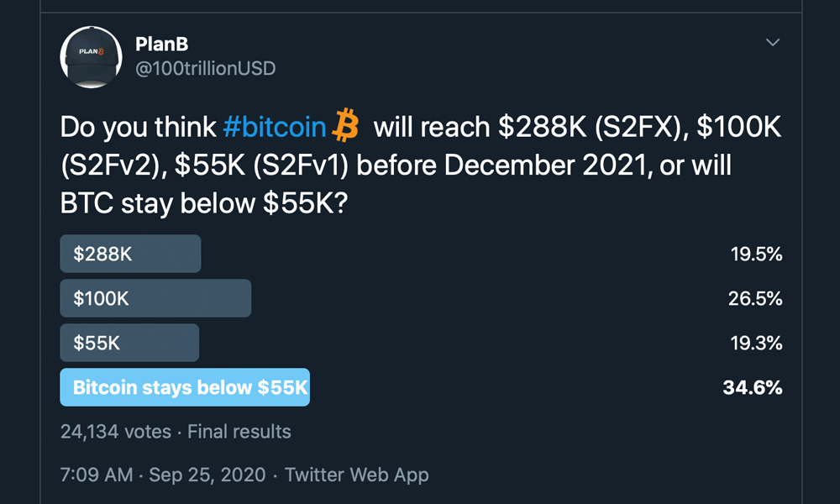Click the Final results text
This screenshot has width=840, height=504.
pyautogui.click(x=242, y=431)
